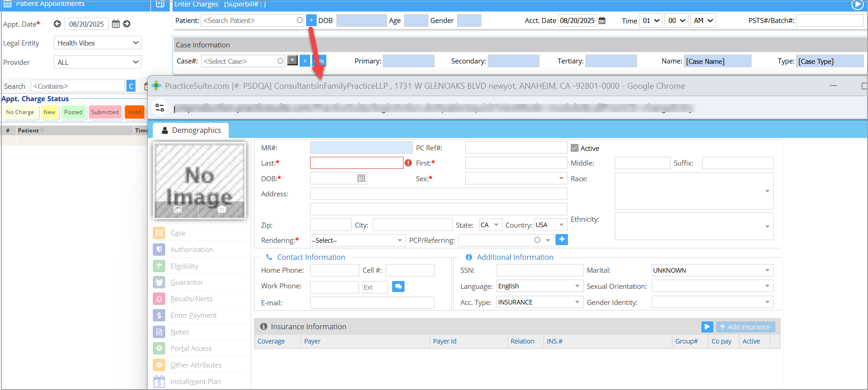The image size is (868, 390).
Task: Click the text message icon beside Ext
Action: pos(398,287)
